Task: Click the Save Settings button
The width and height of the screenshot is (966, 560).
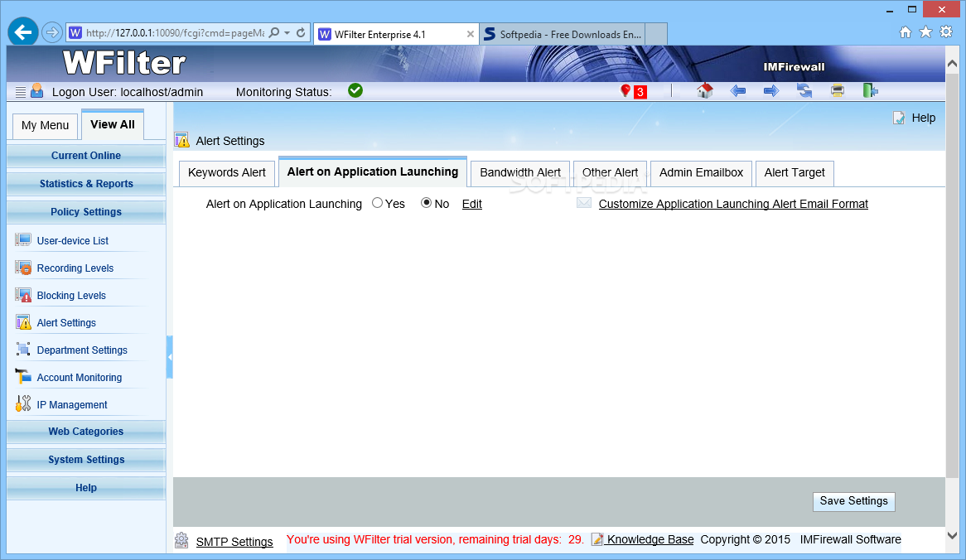Action: click(x=853, y=501)
